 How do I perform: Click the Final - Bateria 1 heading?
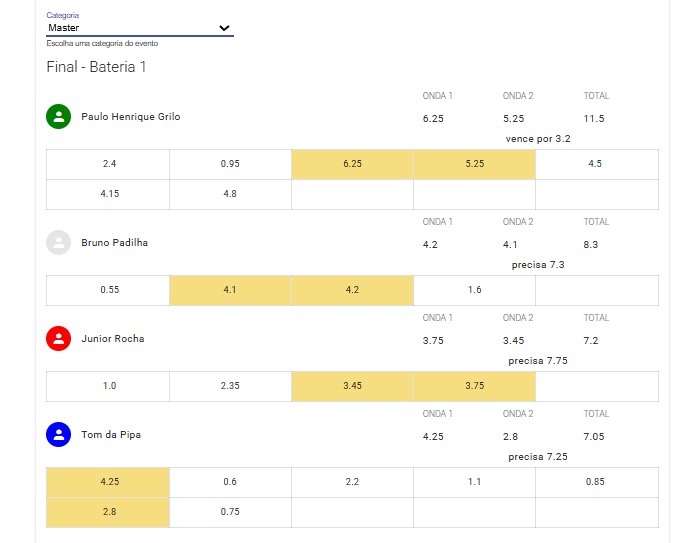[x=96, y=67]
